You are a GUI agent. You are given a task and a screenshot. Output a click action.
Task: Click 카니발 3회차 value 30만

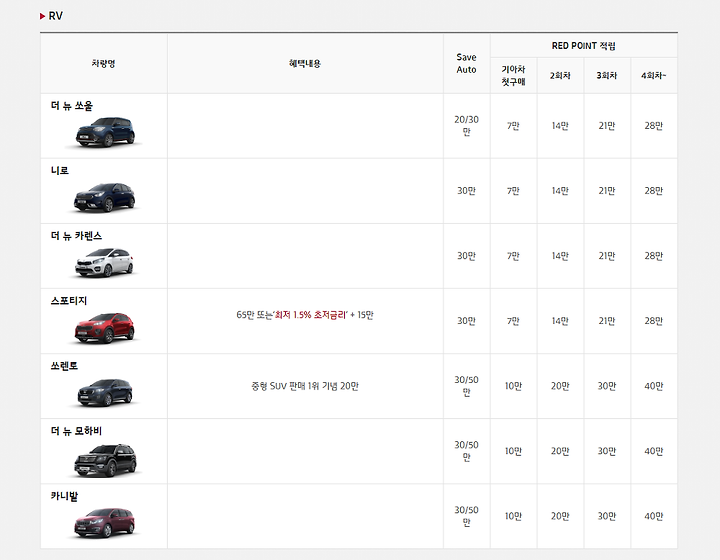[x=607, y=516]
